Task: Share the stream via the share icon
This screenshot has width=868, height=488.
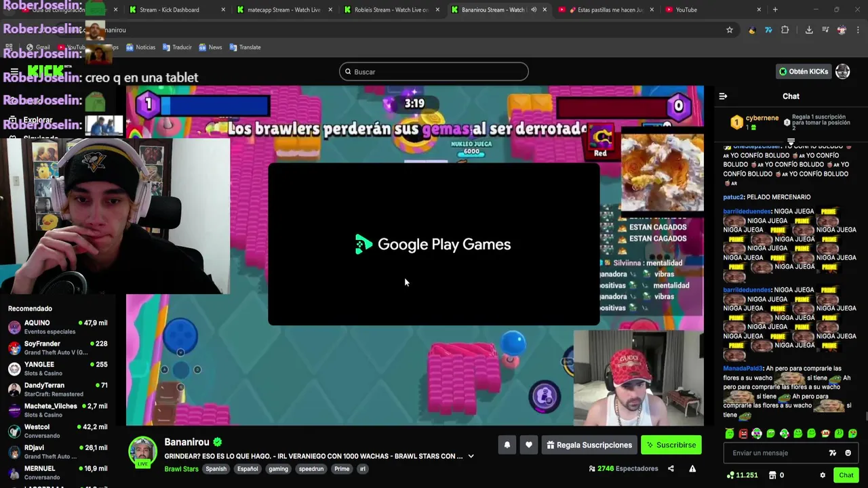Action: (x=671, y=468)
